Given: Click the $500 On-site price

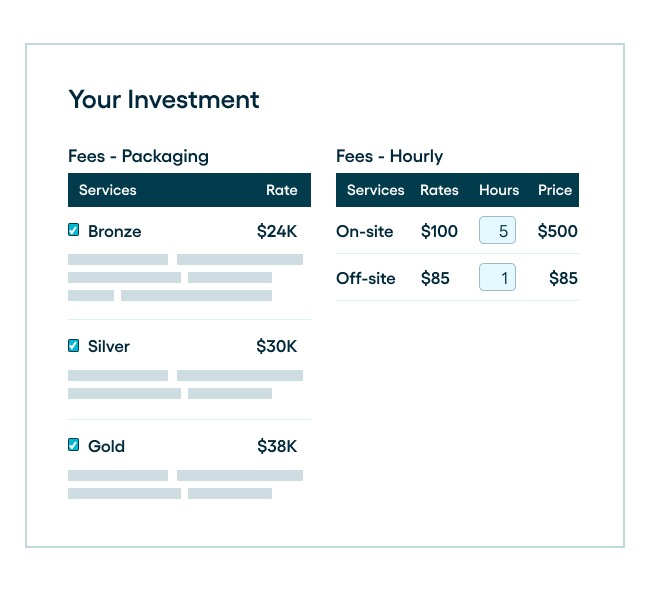Looking at the screenshot, I should (x=557, y=231).
